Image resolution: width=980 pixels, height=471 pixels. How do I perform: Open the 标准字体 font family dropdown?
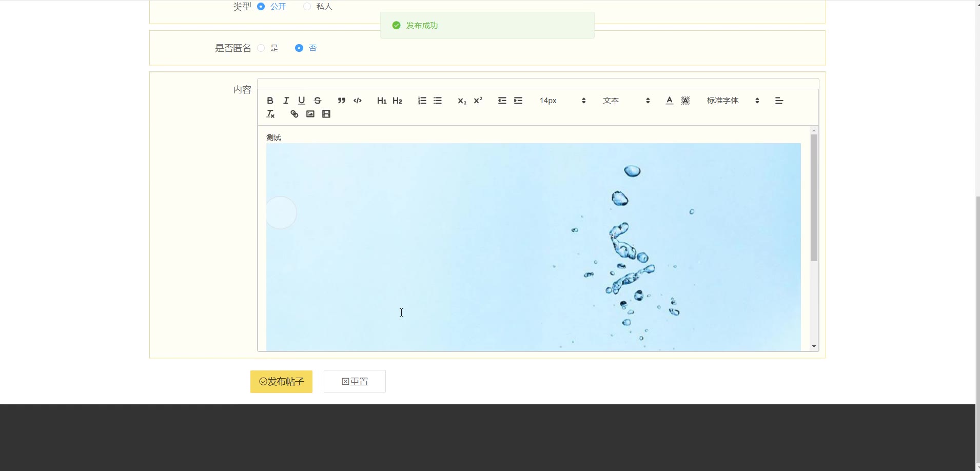732,101
